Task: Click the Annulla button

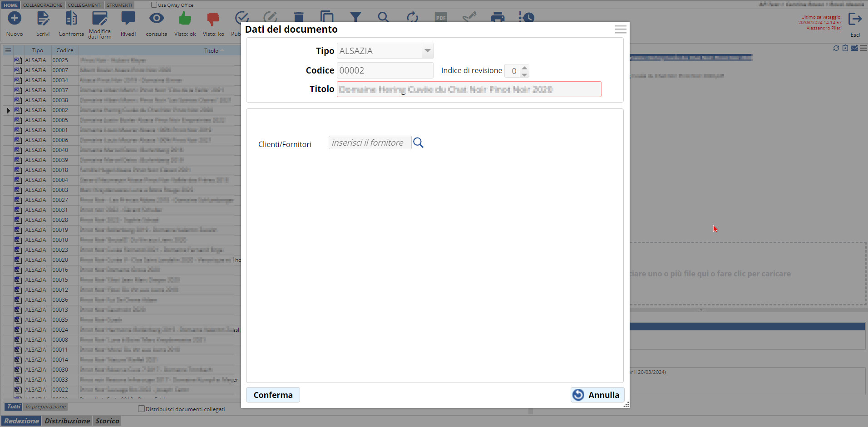Action: point(597,395)
